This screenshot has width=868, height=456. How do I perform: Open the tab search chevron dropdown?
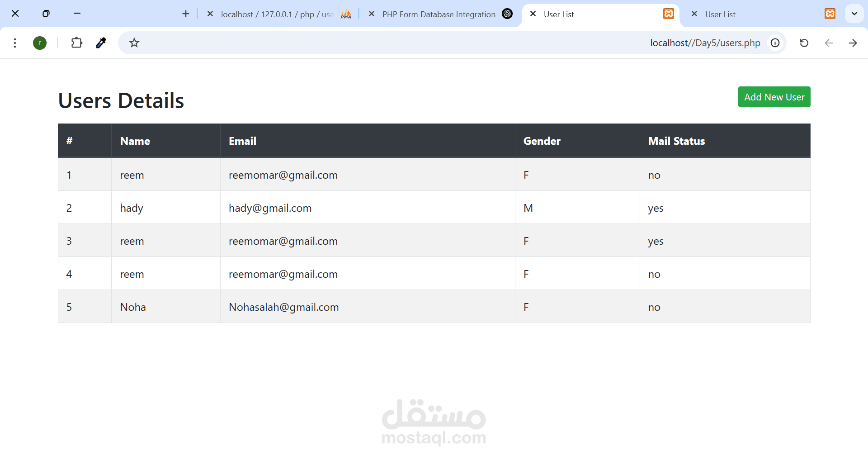854,14
